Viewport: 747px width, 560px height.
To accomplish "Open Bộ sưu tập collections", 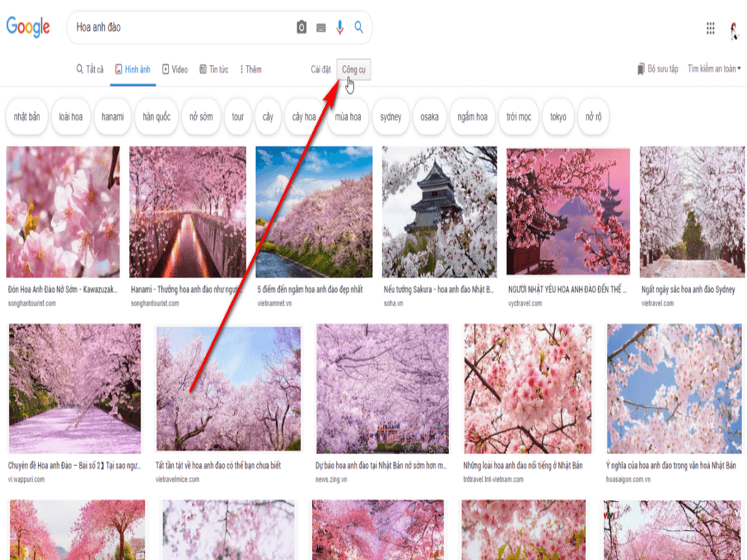I will pyautogui.click(x=657, y=69).
